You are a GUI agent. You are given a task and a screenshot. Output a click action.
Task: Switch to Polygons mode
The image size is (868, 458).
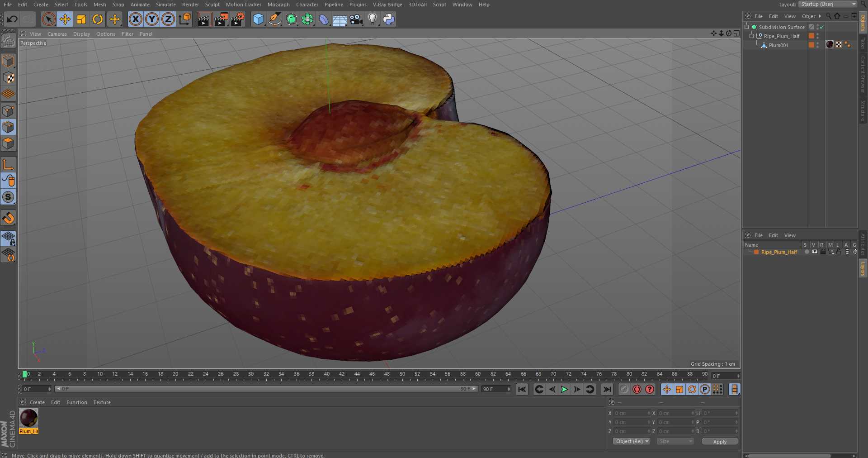8,143
